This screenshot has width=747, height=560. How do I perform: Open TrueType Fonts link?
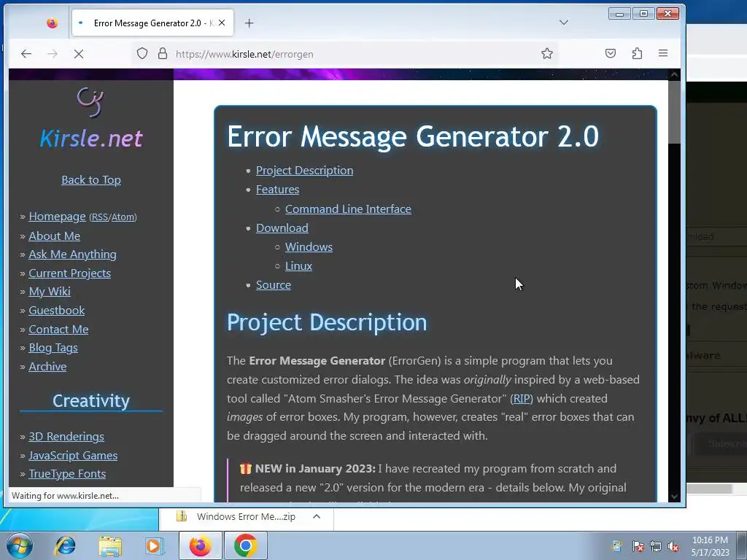(67, 474)
